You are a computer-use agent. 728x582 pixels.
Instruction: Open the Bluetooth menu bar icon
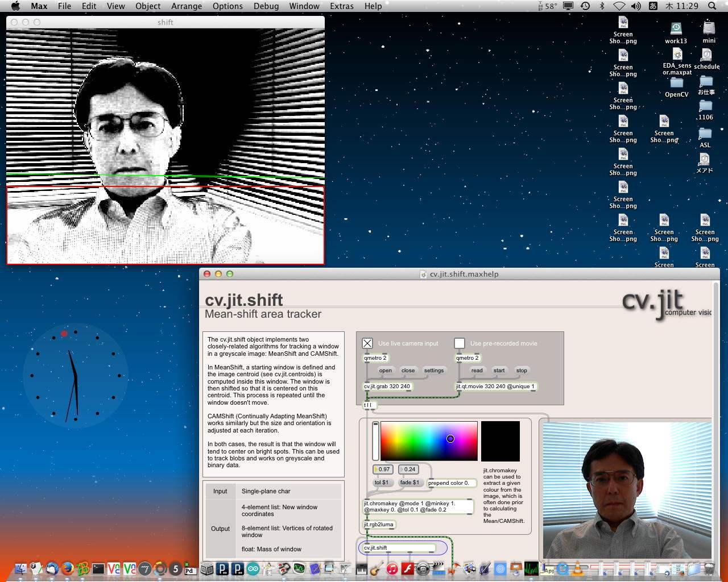[602, 6]
